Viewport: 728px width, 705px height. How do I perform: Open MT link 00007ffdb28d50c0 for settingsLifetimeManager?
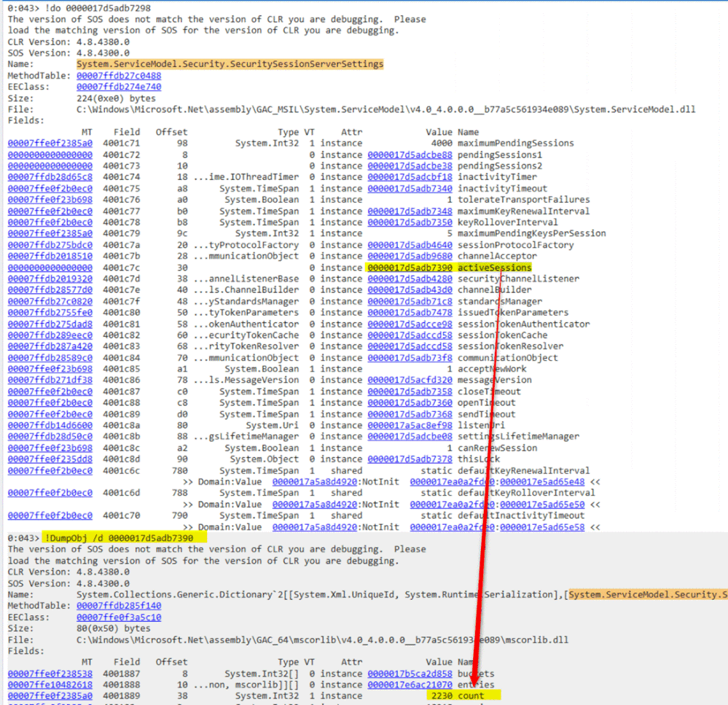(50, 437)
